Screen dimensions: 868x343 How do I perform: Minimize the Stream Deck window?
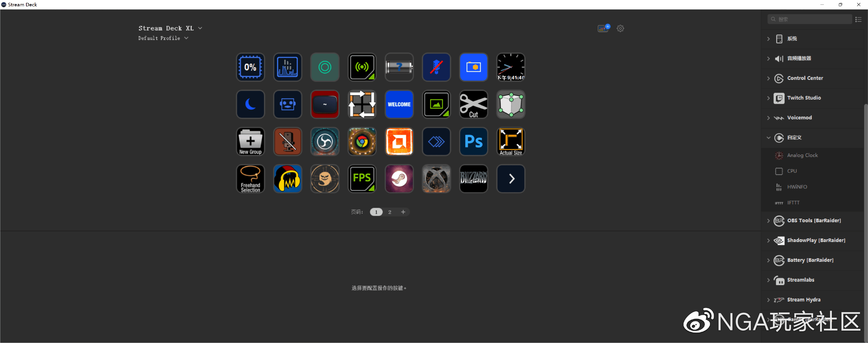click(822, 5)
